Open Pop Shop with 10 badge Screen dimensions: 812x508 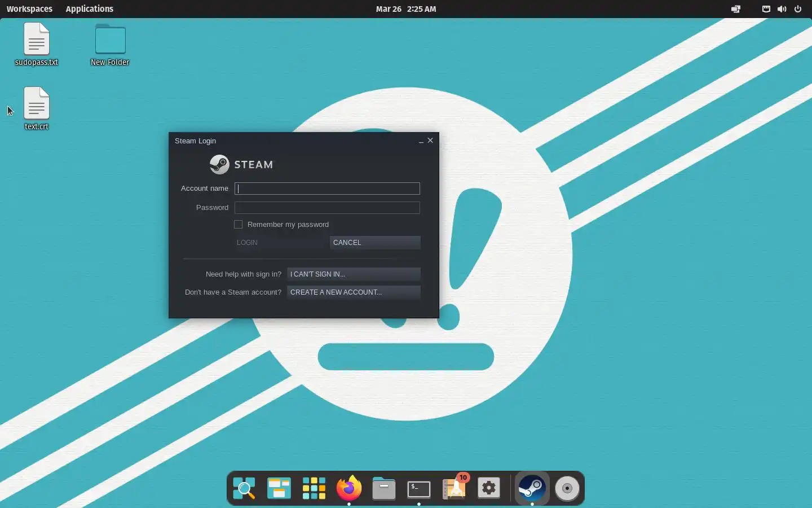455,487
